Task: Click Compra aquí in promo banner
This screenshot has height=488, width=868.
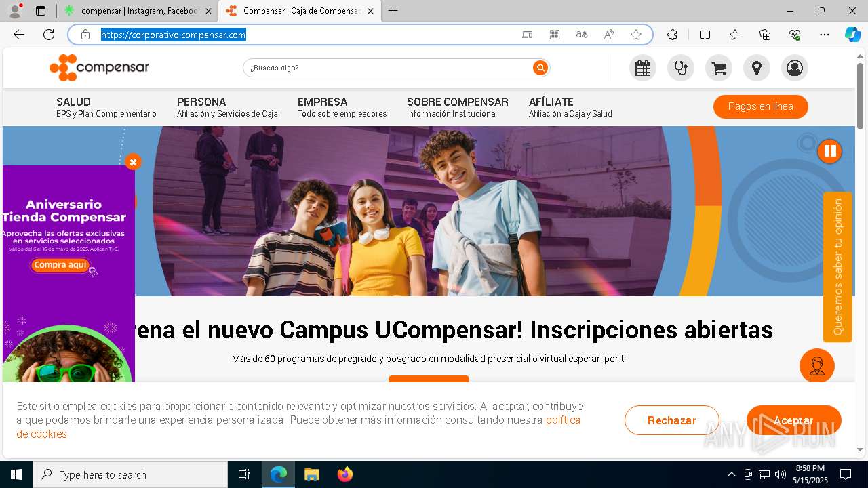Action: click(60, 265)
